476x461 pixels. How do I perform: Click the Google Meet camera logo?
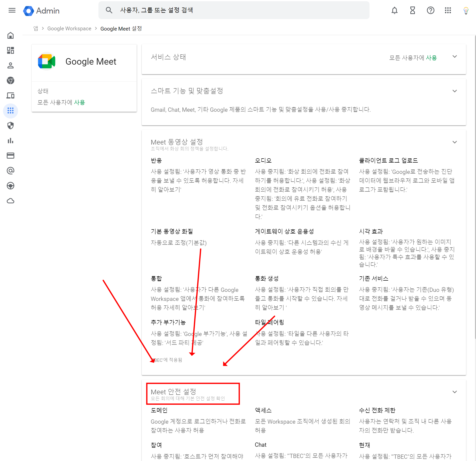[47, 61]
